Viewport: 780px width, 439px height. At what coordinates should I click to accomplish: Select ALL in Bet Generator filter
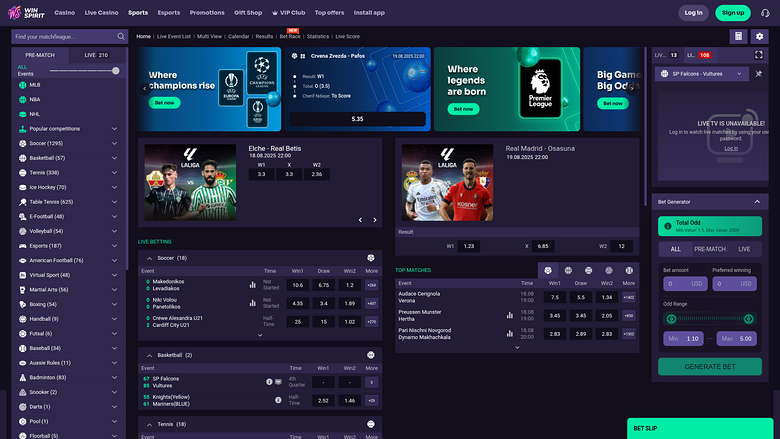pos(676,249)
